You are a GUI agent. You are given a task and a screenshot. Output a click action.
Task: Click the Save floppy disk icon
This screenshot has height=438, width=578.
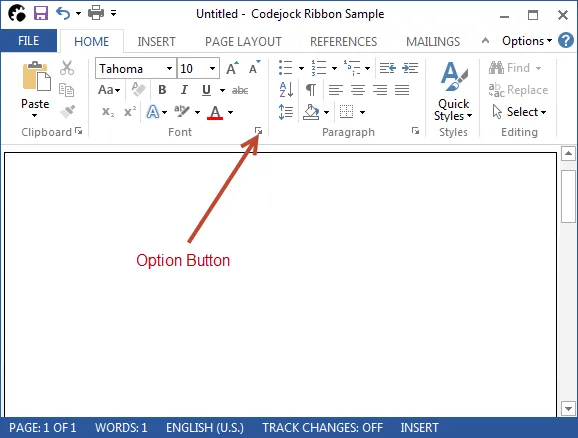tap(41, 14)
